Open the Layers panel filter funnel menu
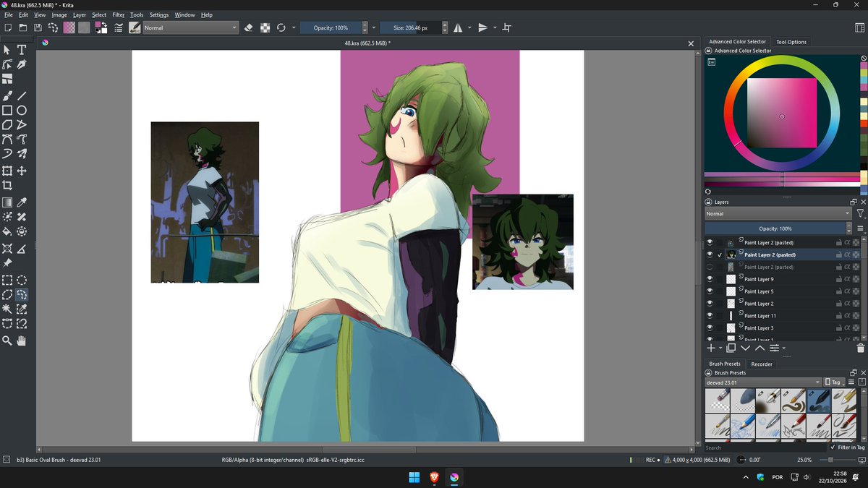868x488 pixels. pyautogui.click(x=860, y=214)
